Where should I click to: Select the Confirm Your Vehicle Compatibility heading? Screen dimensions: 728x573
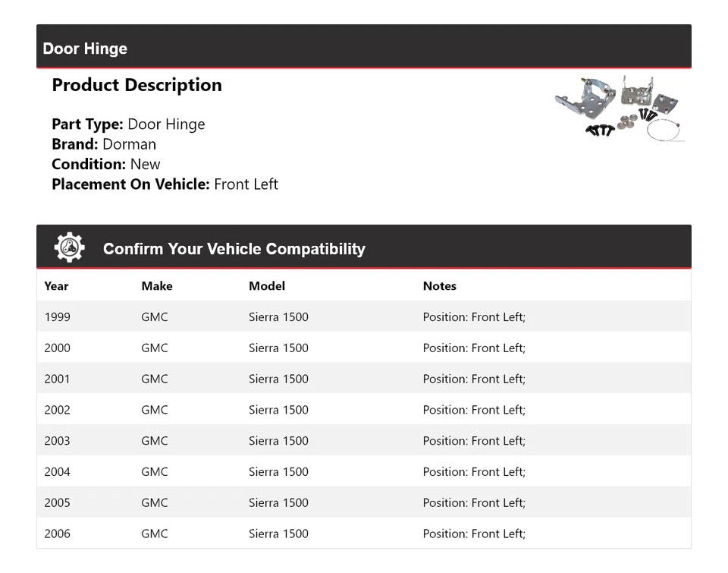click(x=234, y=249)
